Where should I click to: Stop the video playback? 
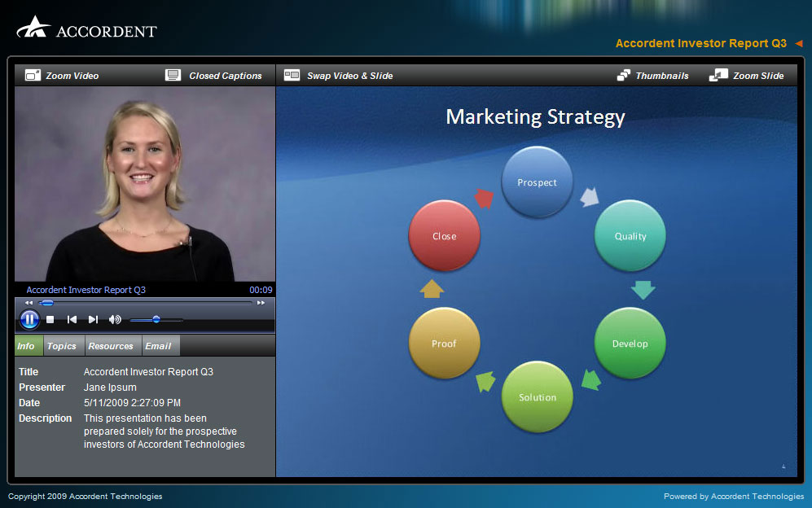(49, 318)
